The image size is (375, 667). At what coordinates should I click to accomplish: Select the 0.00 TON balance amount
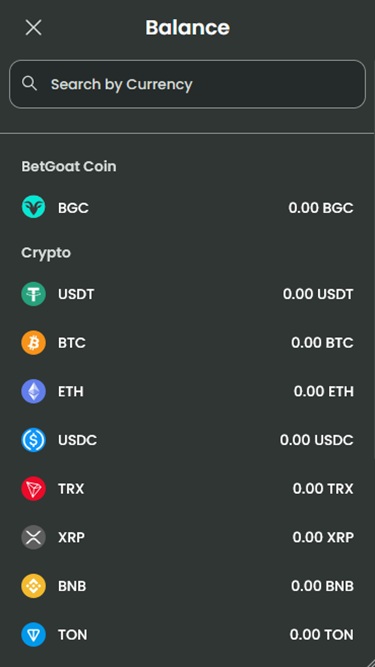[x=321, y=635]
